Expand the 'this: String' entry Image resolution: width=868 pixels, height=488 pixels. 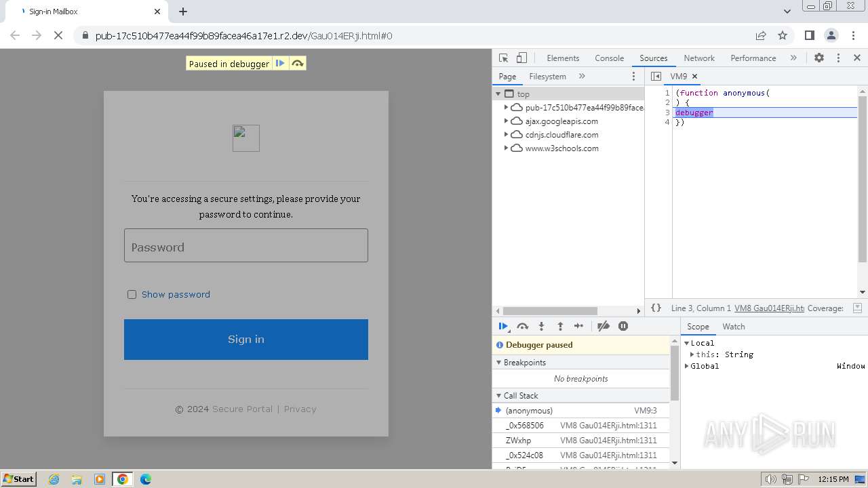point(692,354)
